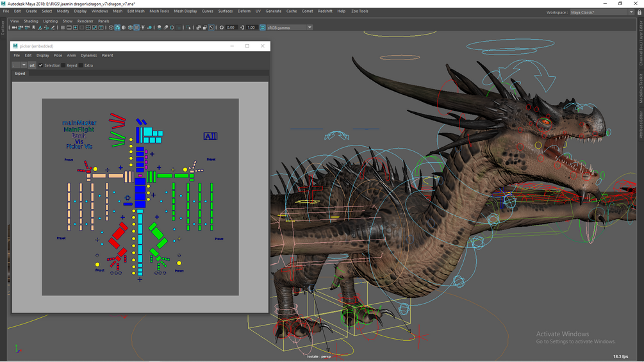Click the Exposure icon beside 0.00 field
This screenshot has height=362, width=644.
coord(222,28)
